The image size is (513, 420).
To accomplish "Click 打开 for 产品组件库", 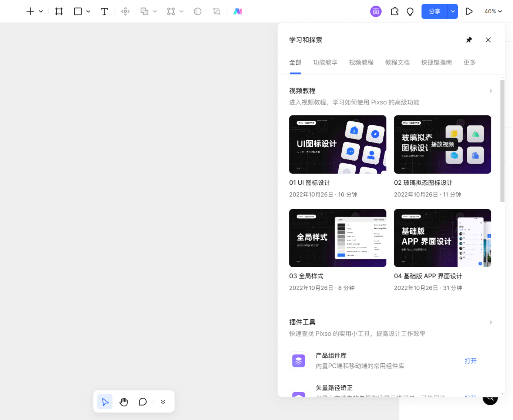I will coord(470,361).
